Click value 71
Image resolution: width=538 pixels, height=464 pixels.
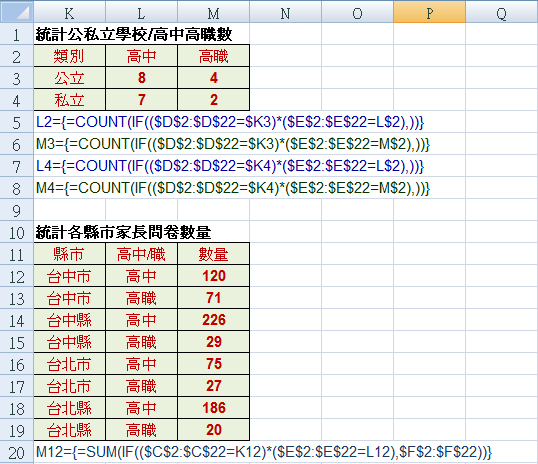tap(213, 298)
